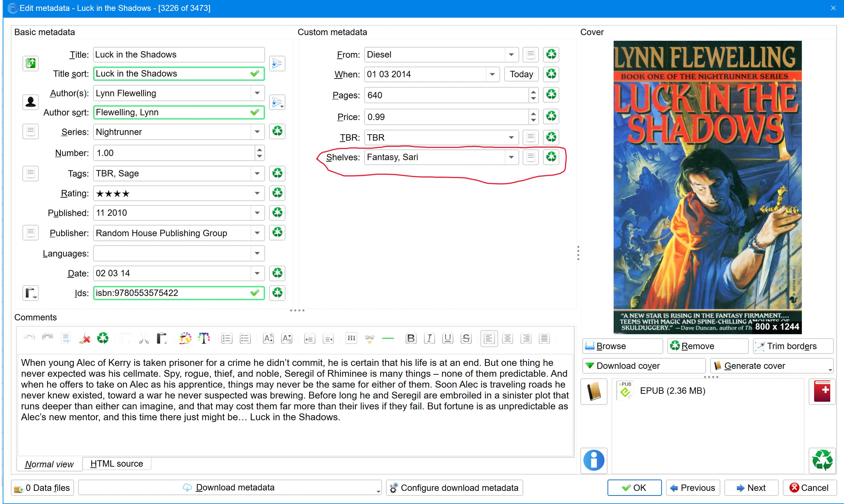844x504 pixels.
Task: Toggle strikethrough formatting in comments
Action: pyautogui.click(x=466, y=338)
